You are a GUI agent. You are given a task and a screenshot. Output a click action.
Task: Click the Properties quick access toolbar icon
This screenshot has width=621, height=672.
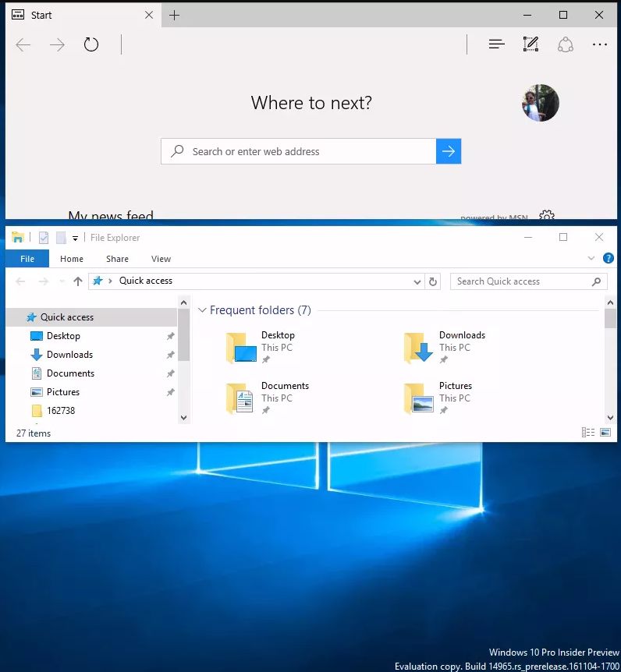click(44, 238)
